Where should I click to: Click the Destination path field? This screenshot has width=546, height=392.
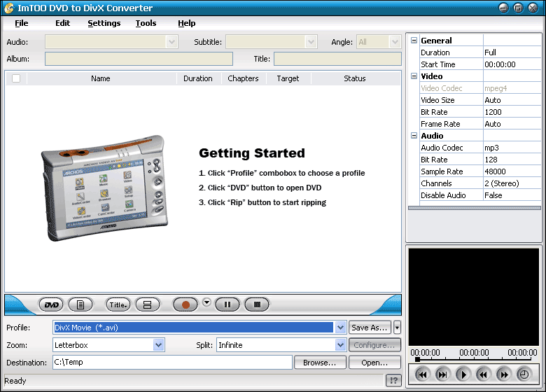pyautogui.click(x=172, y=362)
